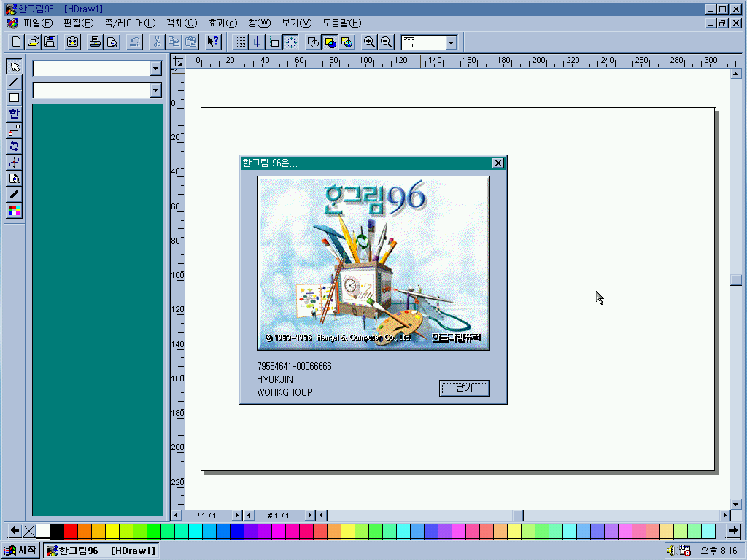Toggle the dotted snap crosshair icon
This screenshot has height=560, width=747.
(291, 42)
